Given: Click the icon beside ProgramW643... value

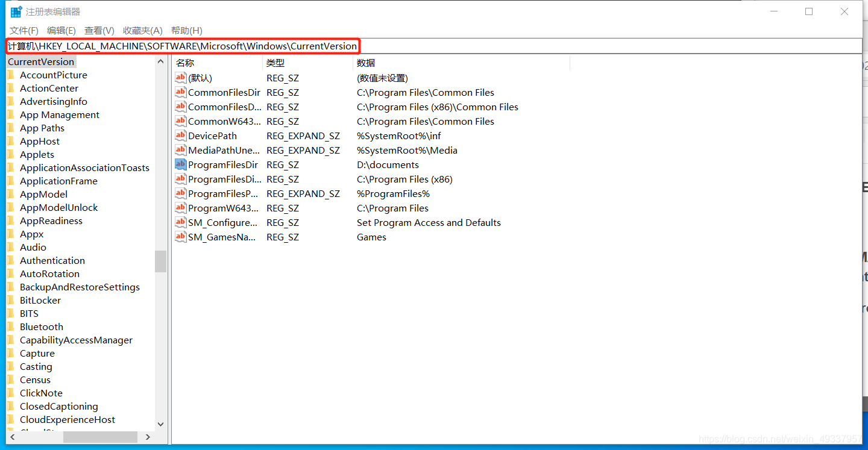Looking at the screenshot, I should point(180,208).
